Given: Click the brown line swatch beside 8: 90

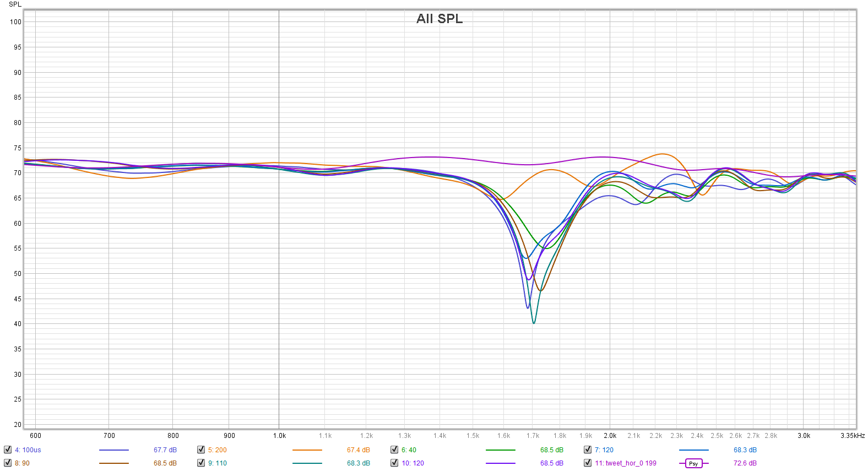Looking at the screenshot, I should pos(113,463).
